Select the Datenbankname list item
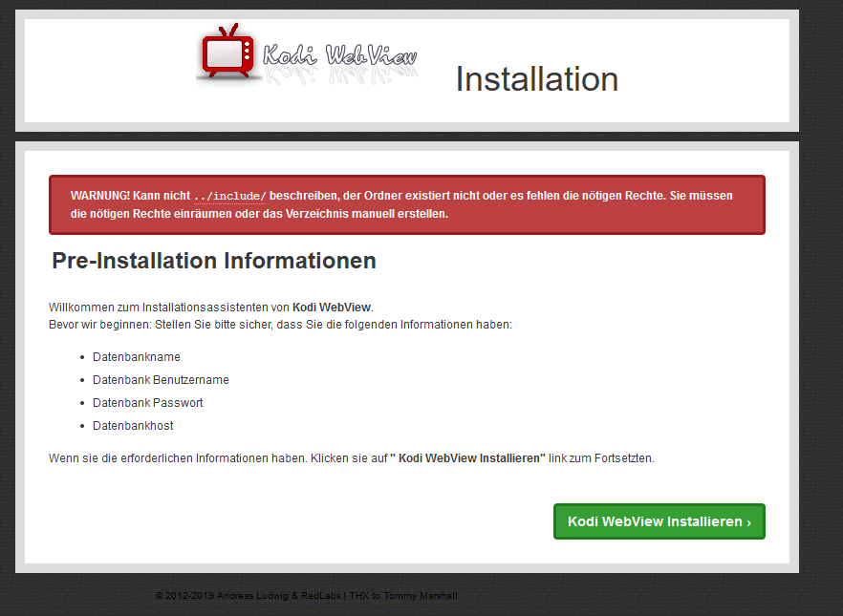This screenshot has height=616, width=843. coord(137,357)
